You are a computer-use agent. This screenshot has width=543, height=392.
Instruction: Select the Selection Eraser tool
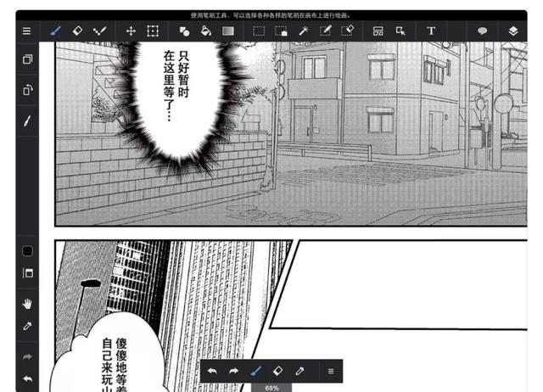[x=347, y=31]
